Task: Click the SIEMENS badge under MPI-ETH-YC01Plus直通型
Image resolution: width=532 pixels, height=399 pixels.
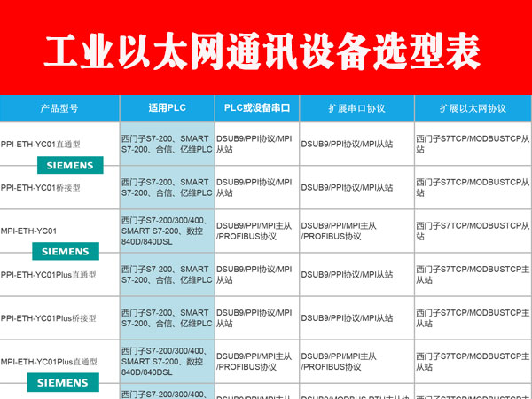Action: click(63, 382)
